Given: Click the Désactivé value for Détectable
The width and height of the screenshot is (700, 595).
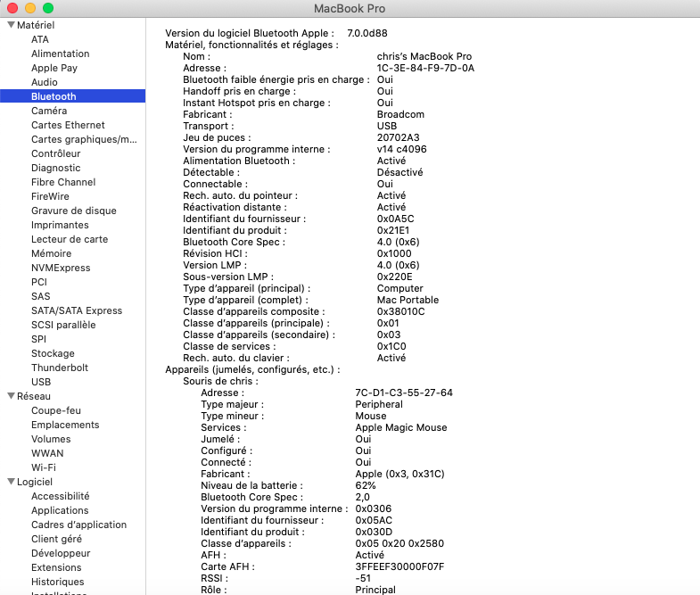Looking at the screenshot, I should [399, 172].
